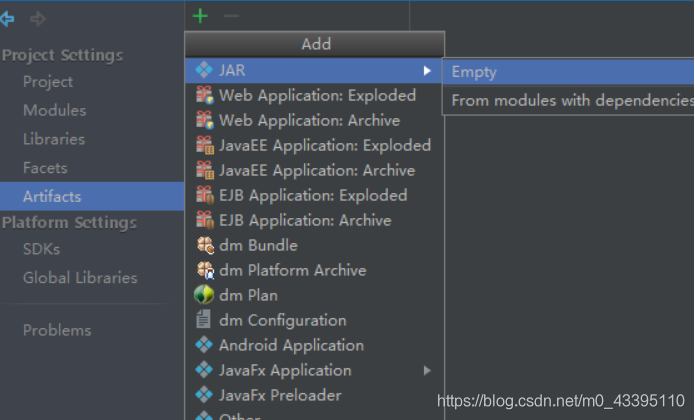
Task: Click the Web Application: Exploded gift icon
Action: click(205, 95)
